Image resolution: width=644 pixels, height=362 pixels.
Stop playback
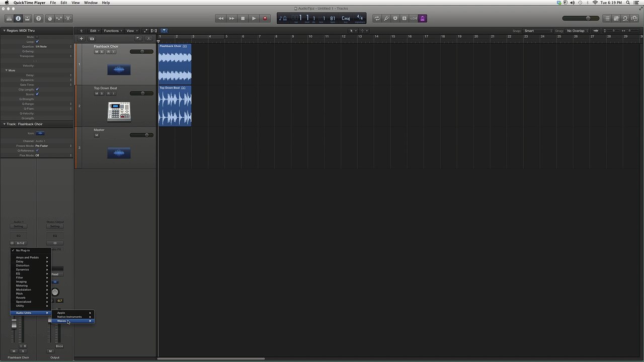(243, 19)
